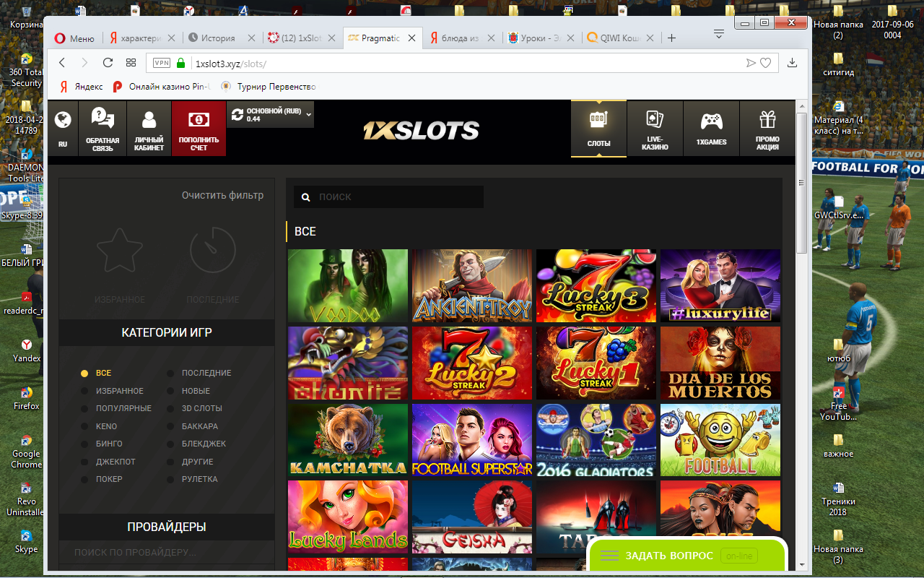
Task: Open the Football Superstar slot
Action: 472,440
